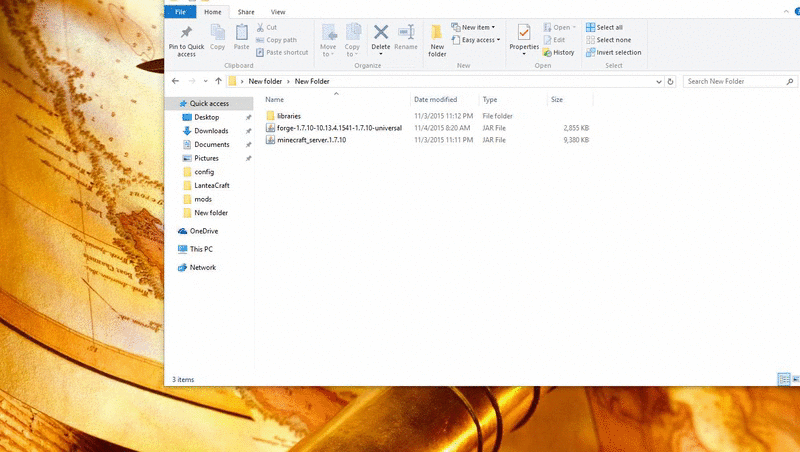Open config folder in navigation pane
The image size is (800, 452).
coord(204,172)
